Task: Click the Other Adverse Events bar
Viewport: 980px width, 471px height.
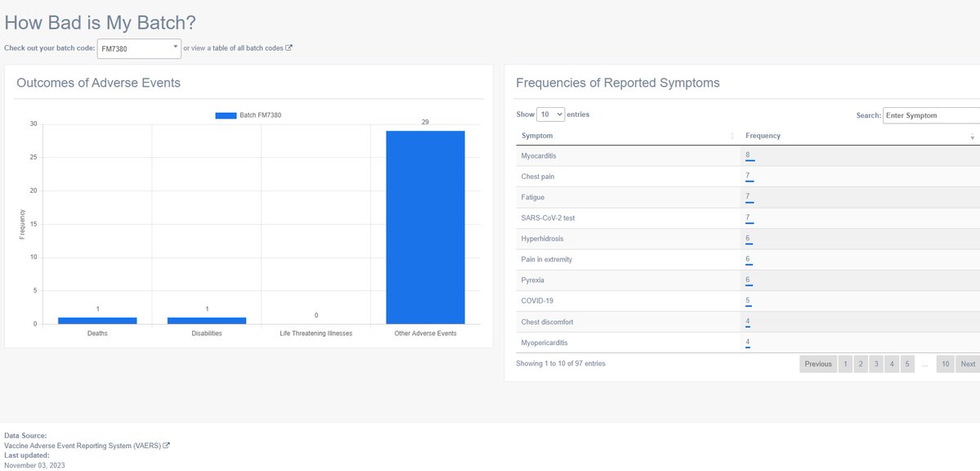Action: point(425,227)
